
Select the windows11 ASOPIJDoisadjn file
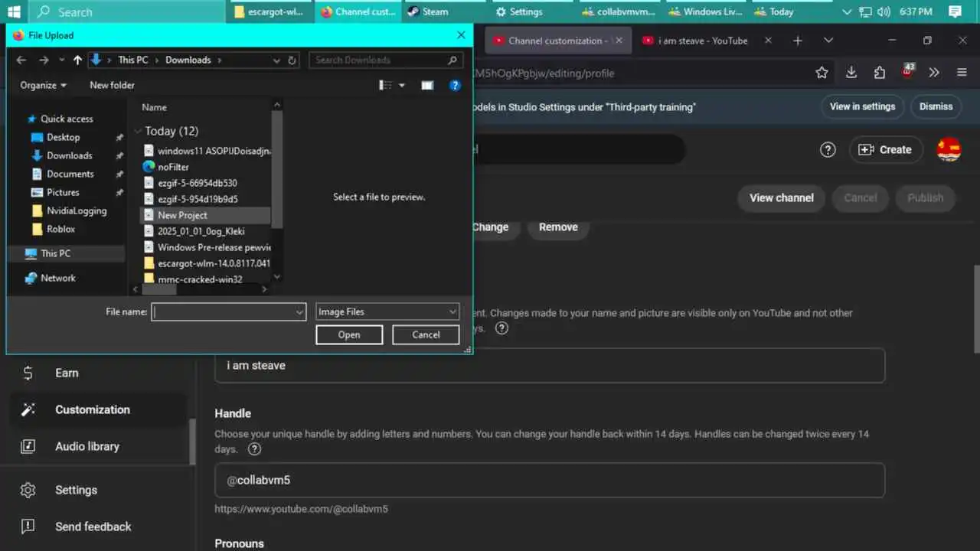click(207, 151)
